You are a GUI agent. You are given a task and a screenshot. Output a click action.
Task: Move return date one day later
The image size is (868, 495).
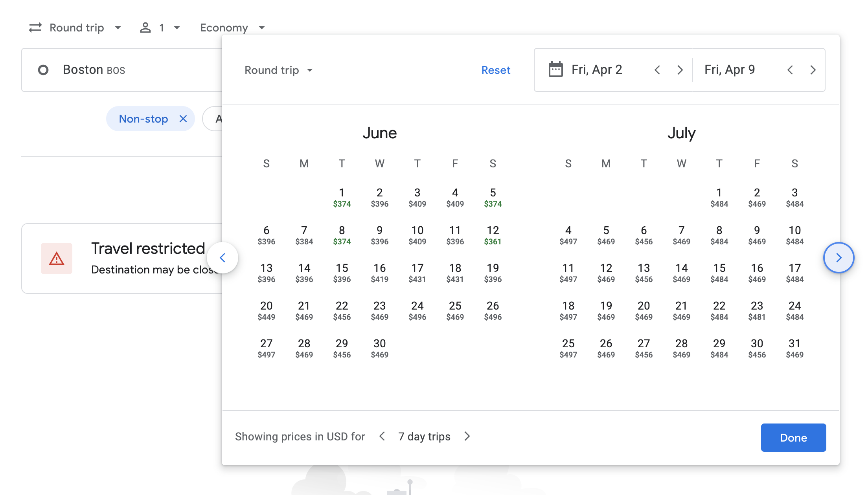(x=813, y=70)
